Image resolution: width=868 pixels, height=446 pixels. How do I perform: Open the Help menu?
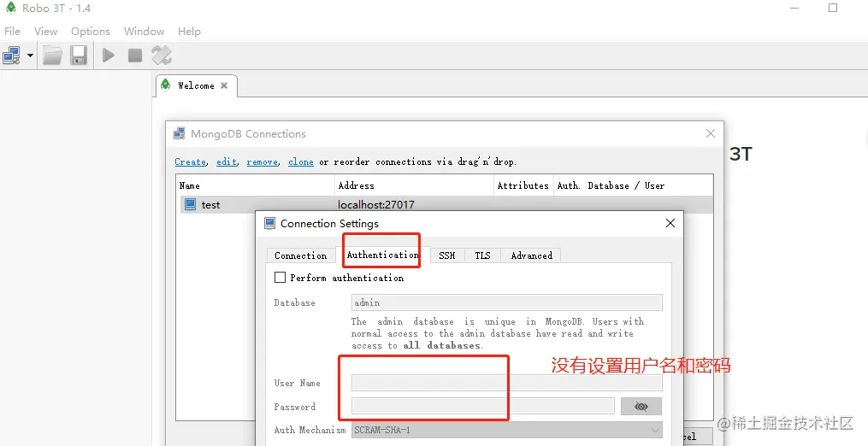189,32
